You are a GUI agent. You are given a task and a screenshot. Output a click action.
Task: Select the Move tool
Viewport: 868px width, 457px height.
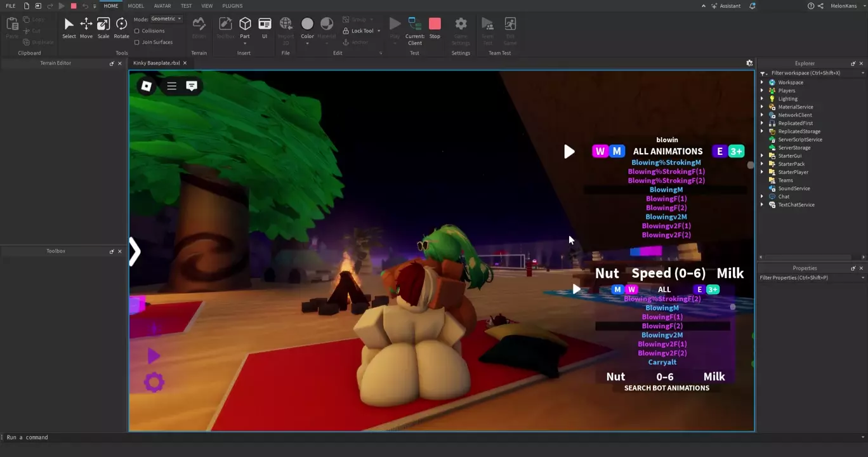coord(86,28)
